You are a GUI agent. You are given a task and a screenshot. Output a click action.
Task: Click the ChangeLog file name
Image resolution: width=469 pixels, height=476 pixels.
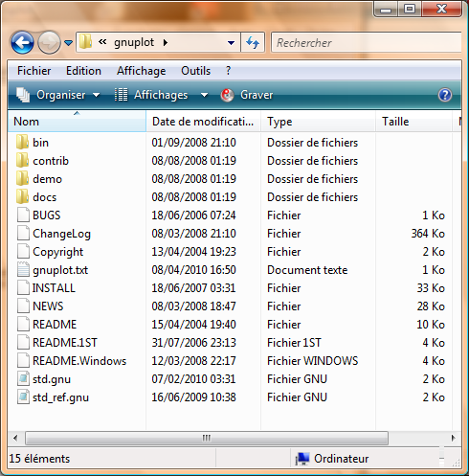pyautogui.click(x=61, y=234)
